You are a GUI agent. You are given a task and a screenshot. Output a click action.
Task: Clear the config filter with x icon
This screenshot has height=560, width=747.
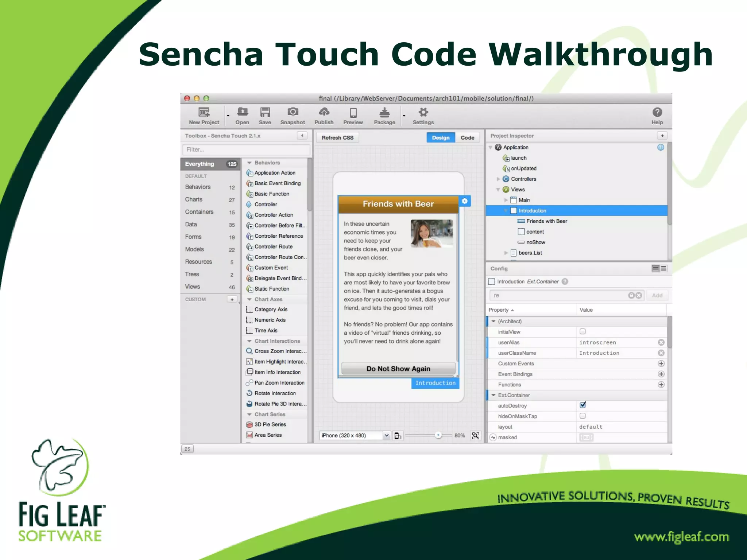point(639,295)
